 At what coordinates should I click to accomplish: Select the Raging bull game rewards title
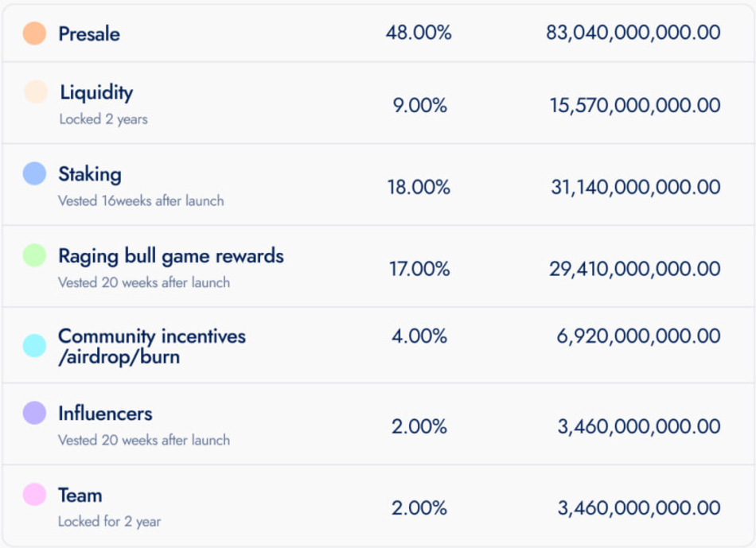170,256
